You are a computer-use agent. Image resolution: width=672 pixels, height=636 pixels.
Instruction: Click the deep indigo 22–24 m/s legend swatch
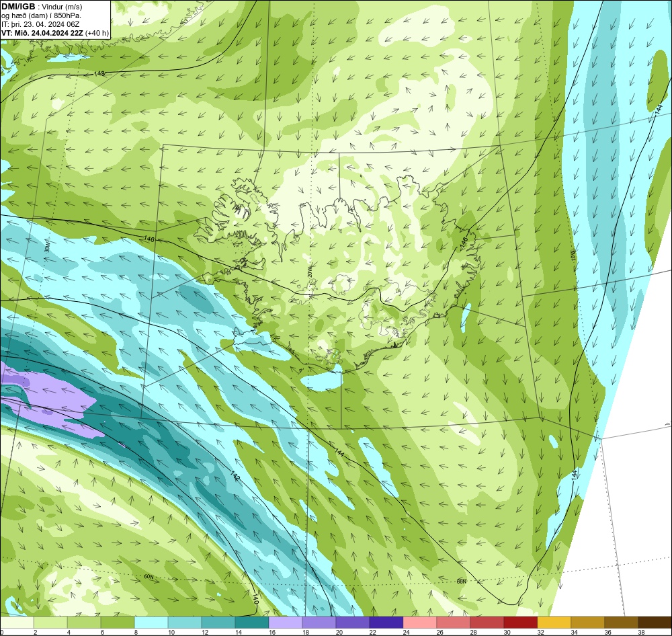point(386,623)
